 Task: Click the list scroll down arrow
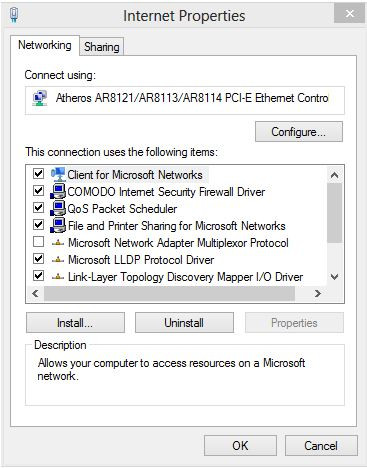[334, 277]
